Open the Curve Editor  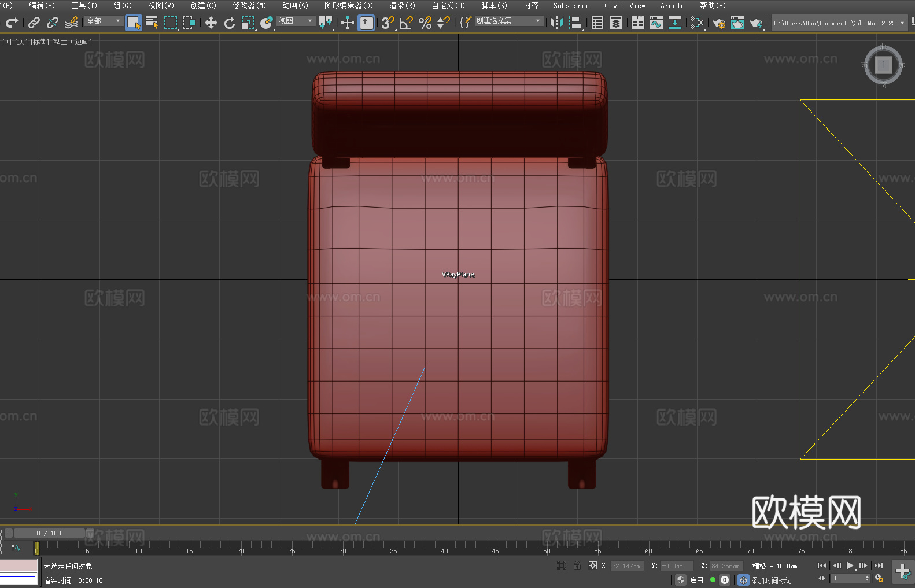coord(656,23)
